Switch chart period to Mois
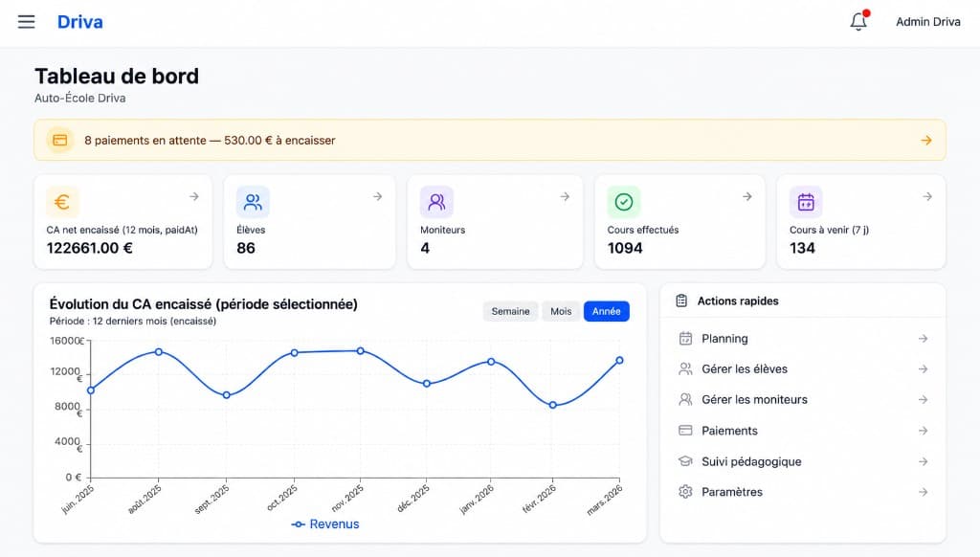 tap(561, 311)
